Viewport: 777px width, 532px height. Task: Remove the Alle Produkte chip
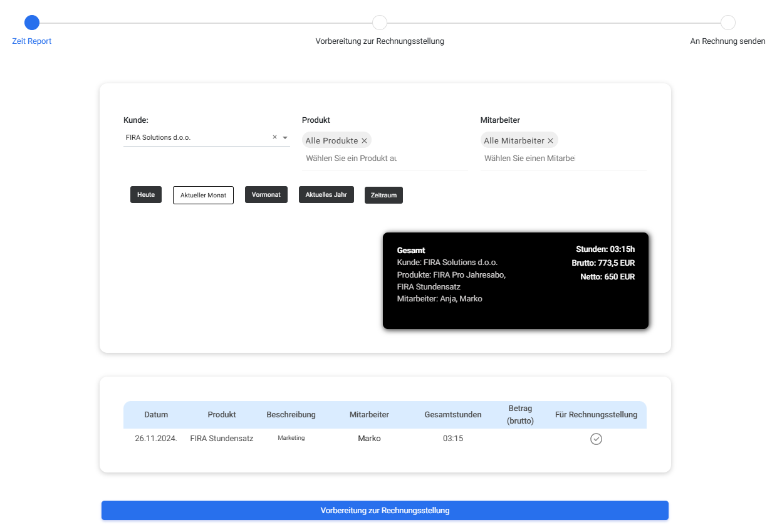(364, 141)
